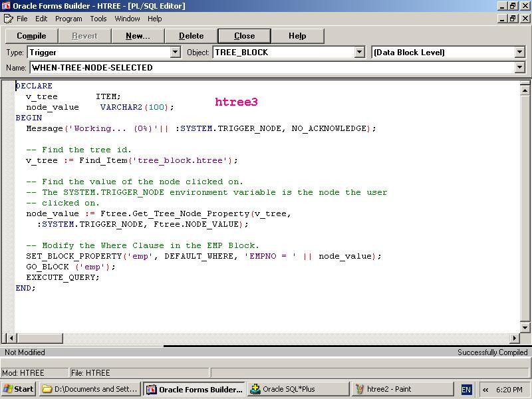Expand the Type dropdown showing Trigger

176,52
